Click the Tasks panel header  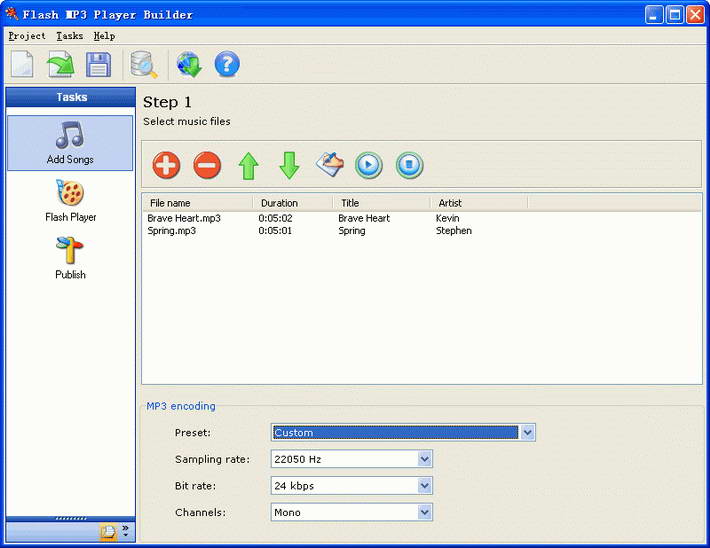pos(71,97)
